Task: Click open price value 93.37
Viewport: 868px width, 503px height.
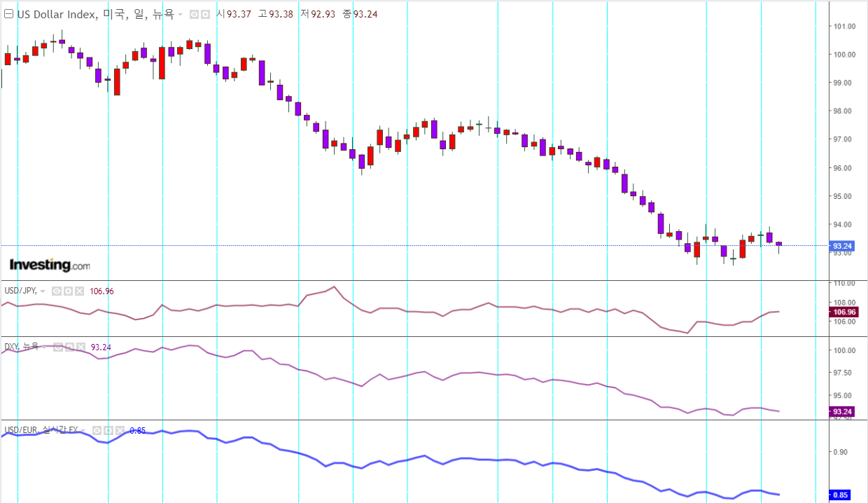Action: [x=238, y=14]
